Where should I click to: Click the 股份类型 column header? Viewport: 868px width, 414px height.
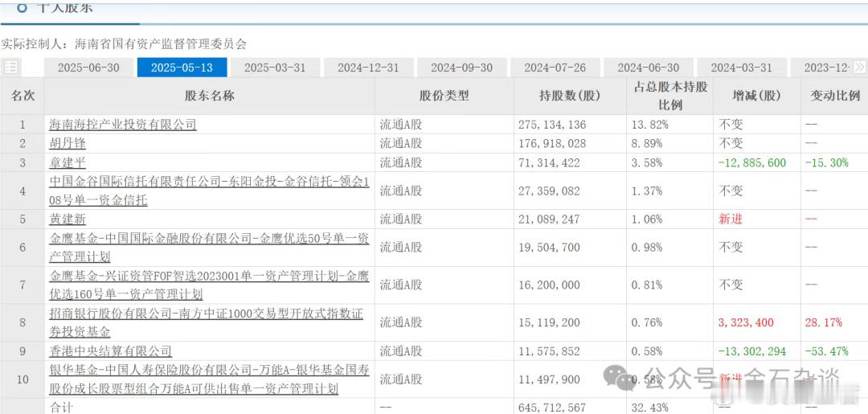pos(444,96)
